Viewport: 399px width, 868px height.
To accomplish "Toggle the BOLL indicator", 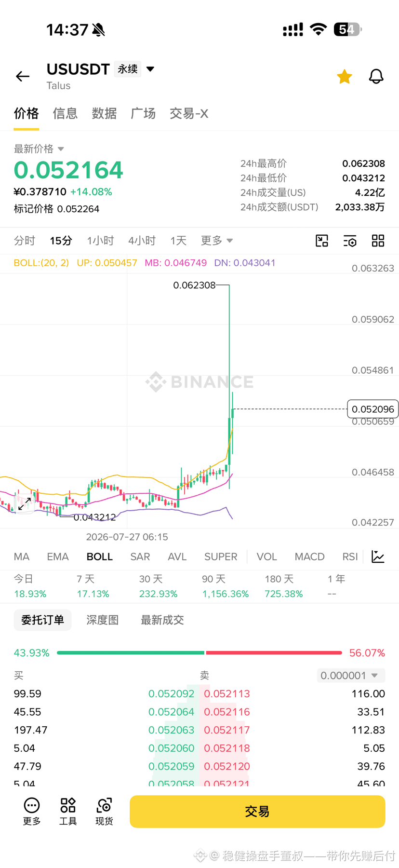I will (x=100, y=556).
